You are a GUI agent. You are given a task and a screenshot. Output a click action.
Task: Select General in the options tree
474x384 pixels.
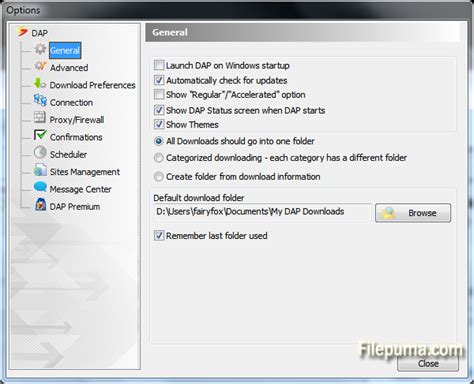pos(65,50)
